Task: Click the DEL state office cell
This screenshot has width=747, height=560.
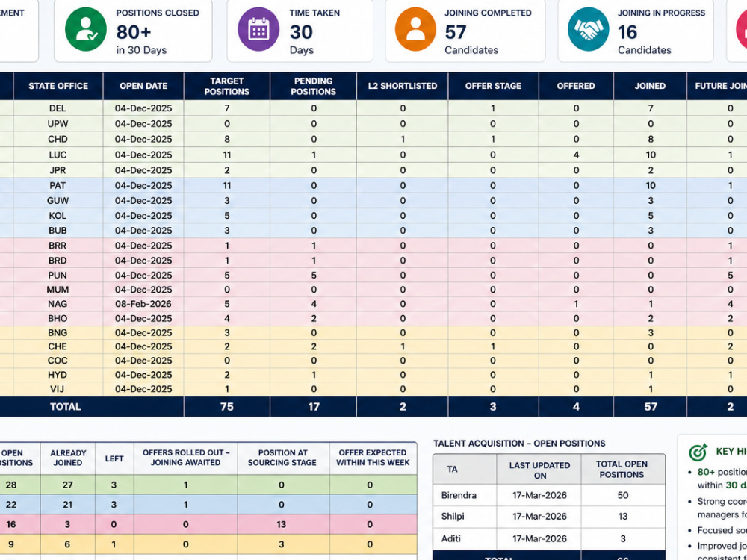Action: click(x=58, y=108)
